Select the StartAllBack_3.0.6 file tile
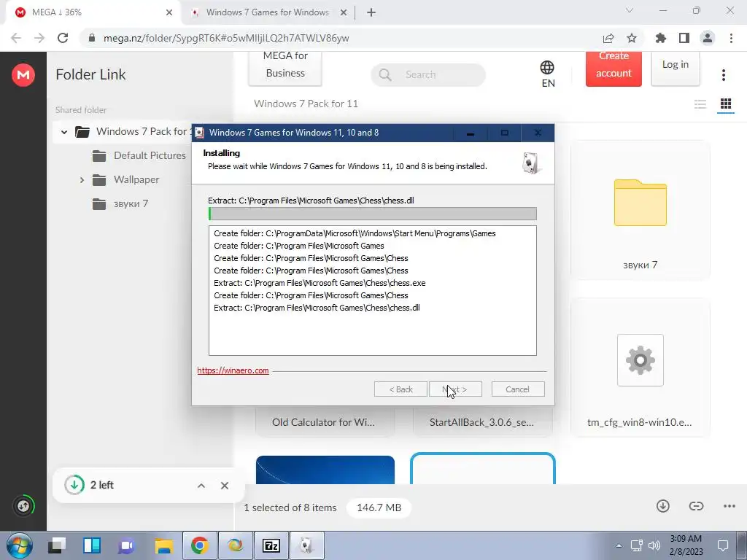Screen dimensions: 747x560 (x=482, y=422)
